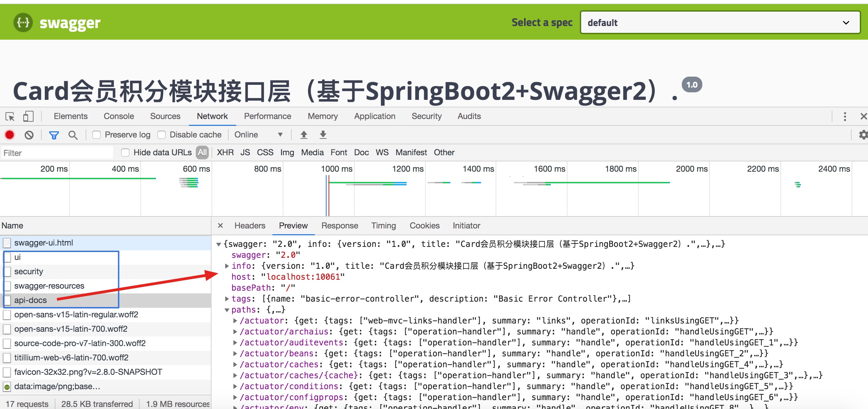The image size is (868, 409).
Task: Enable the Preserve log checkbox
Action: point(97,135)
